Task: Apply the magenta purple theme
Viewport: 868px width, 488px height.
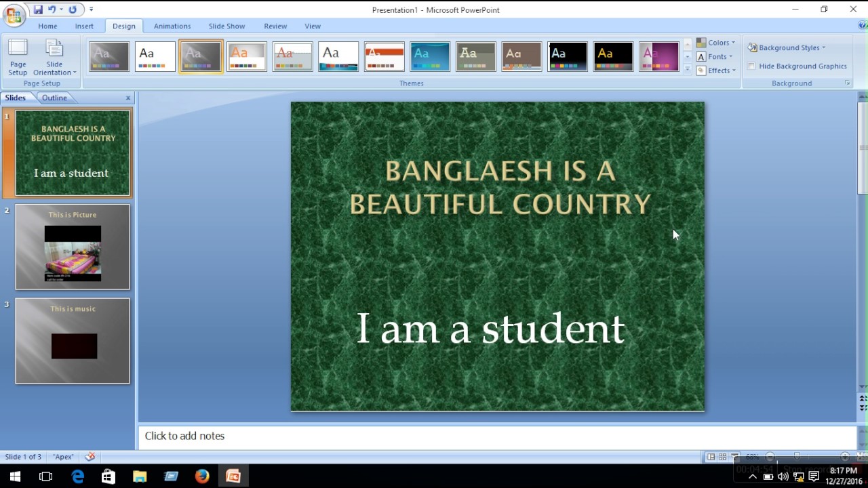Action: (x=659, y=57)
